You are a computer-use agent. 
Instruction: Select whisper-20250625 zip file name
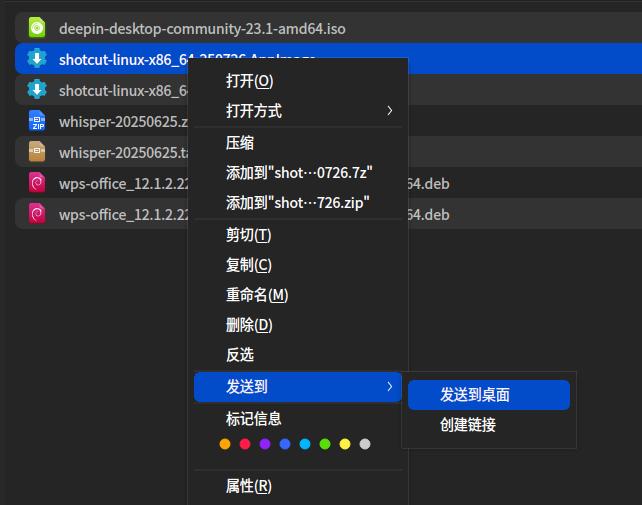123,122
